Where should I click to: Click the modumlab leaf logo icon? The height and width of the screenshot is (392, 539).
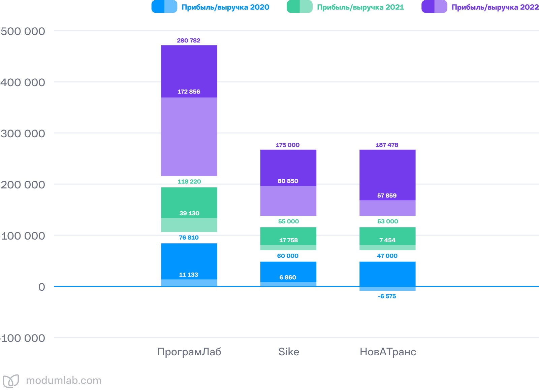(x=10, y=381)
